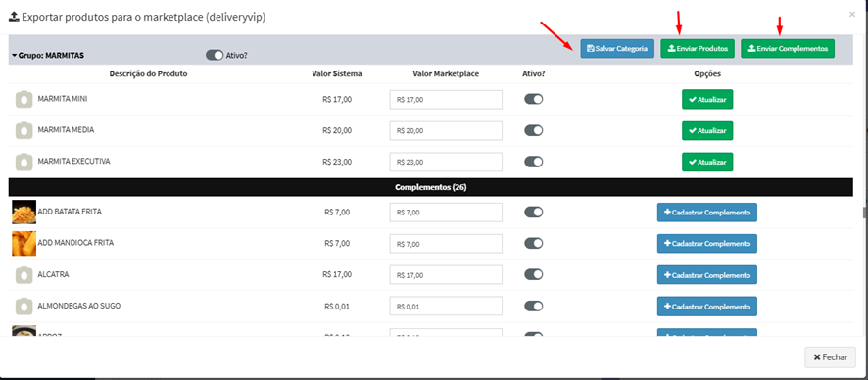Click the ALMONDEGAS AO SUGO product name

[79, 306]
